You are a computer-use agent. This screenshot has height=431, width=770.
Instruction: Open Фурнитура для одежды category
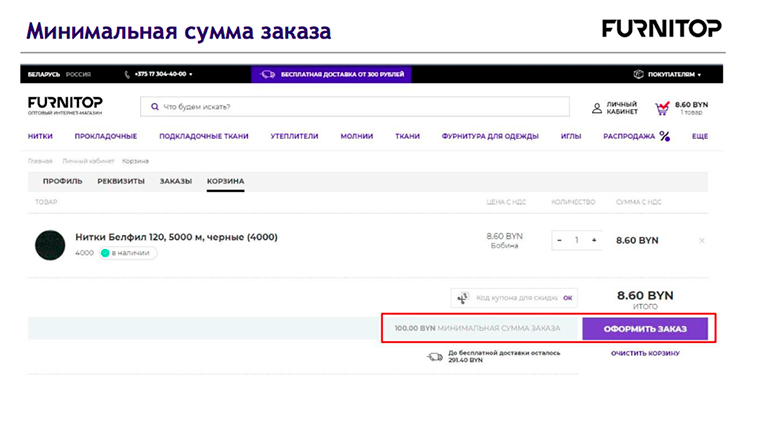pyautogui.click(x=490, y=136)
